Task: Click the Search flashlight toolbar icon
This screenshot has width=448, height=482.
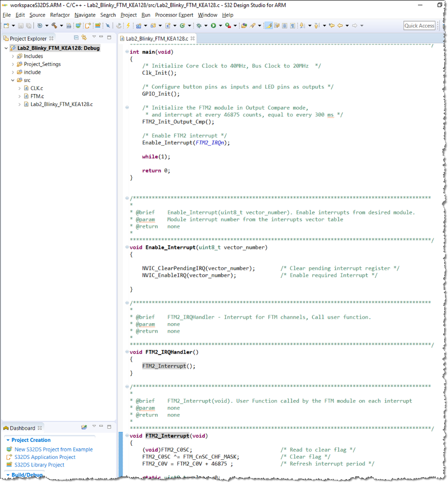Action: click(253, 26)
